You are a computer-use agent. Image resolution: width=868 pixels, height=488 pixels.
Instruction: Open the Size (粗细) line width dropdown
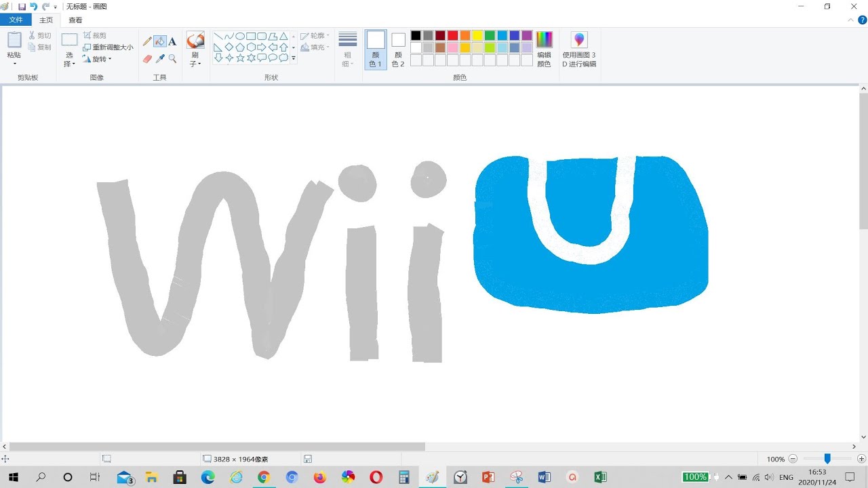coord(348,49)
